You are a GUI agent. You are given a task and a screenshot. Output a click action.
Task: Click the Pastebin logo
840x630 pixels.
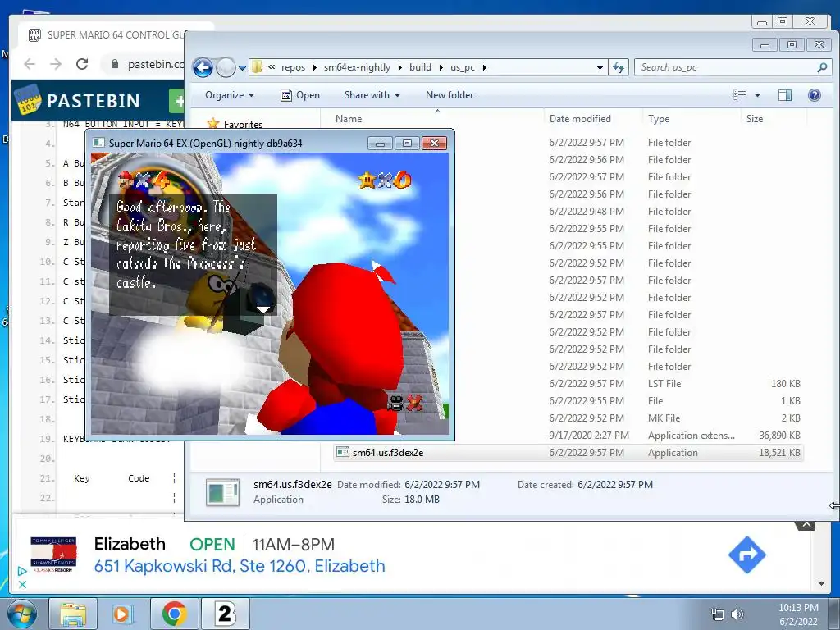point(79,100)
